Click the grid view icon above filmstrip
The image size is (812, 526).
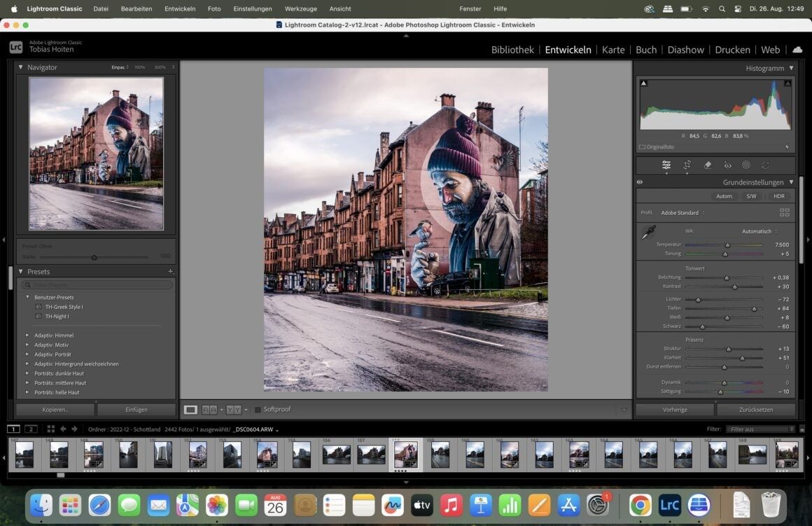[x=50, y=429]
